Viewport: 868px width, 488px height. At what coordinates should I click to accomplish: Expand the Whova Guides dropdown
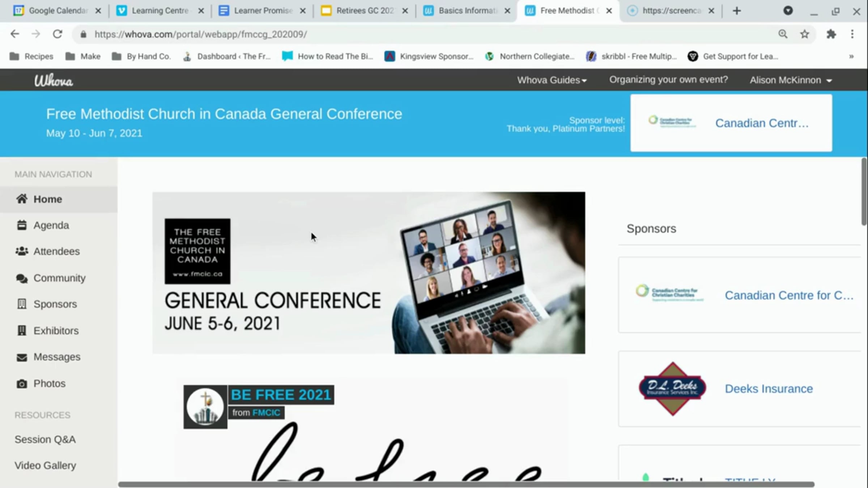point(552,80)
